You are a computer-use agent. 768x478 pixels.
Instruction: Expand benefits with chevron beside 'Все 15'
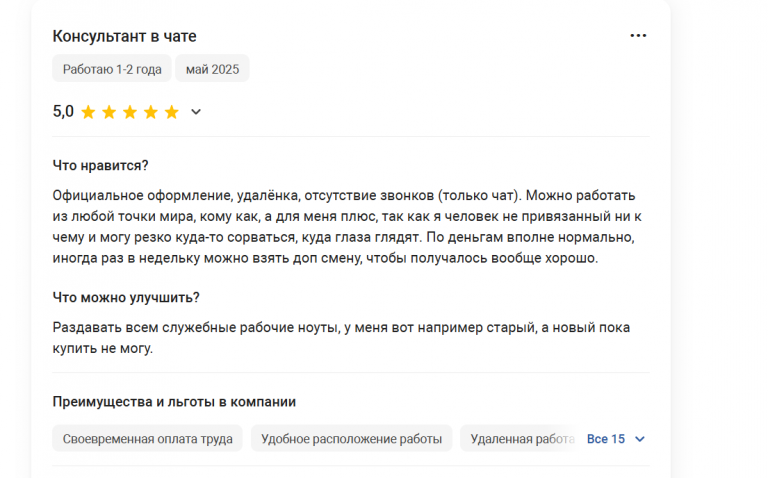639,439
